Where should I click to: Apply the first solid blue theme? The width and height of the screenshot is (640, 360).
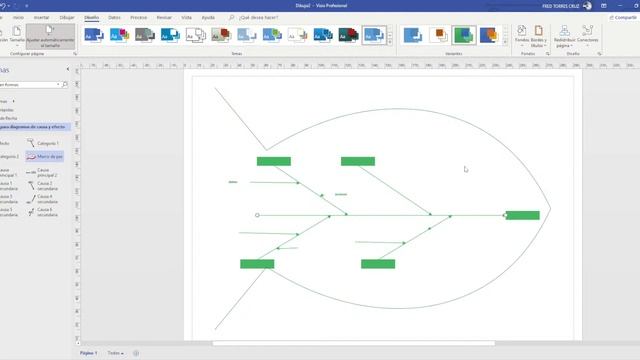(x=93, y=36)
